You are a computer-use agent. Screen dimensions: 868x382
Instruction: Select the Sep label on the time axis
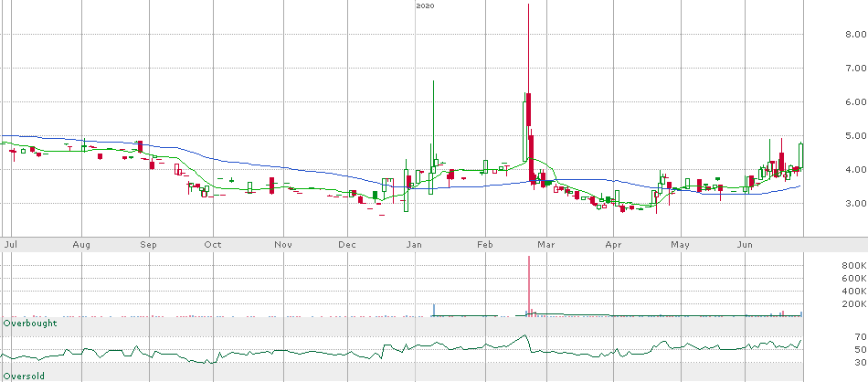point(149,245)
